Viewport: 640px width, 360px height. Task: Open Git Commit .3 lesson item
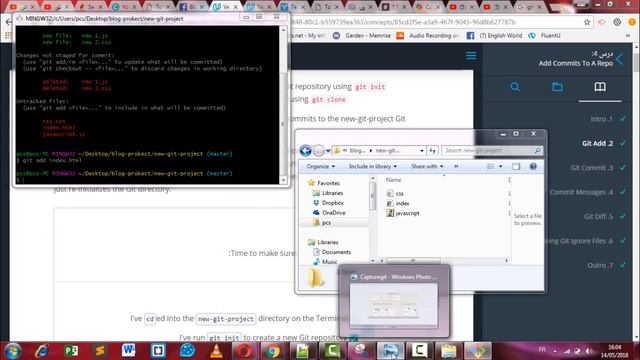(592, 168)
